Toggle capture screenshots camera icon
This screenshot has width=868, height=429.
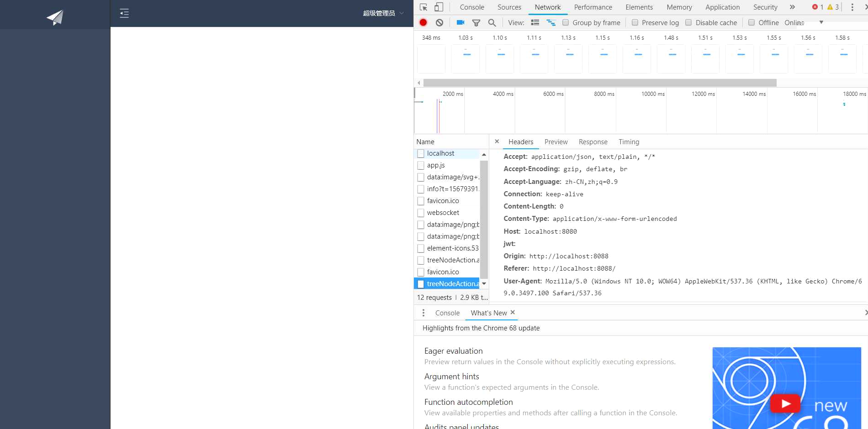(460, 22)
